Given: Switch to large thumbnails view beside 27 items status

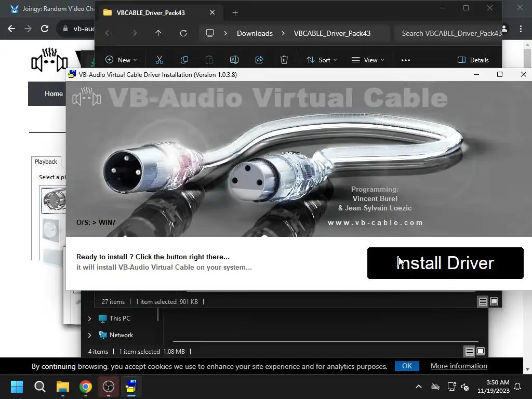Looking at the screenshot, I should (494, 301).
